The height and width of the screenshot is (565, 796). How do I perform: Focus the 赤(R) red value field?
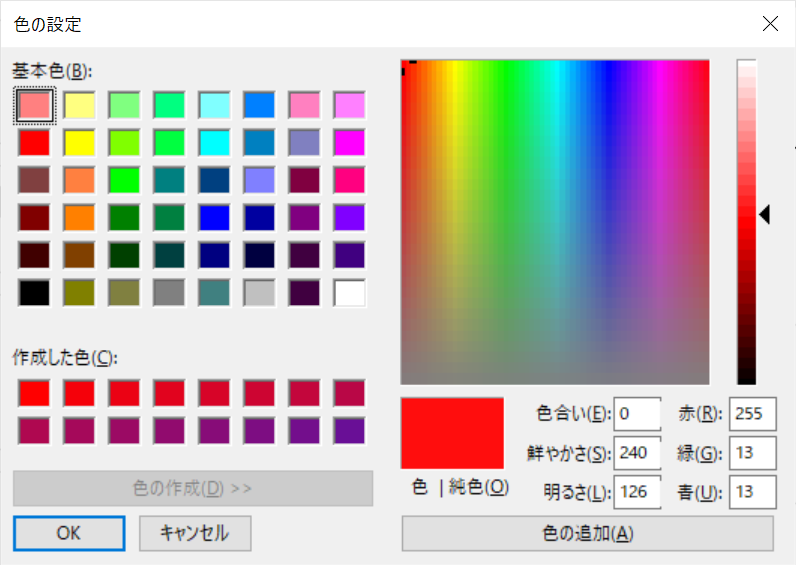tap(753, 414)
